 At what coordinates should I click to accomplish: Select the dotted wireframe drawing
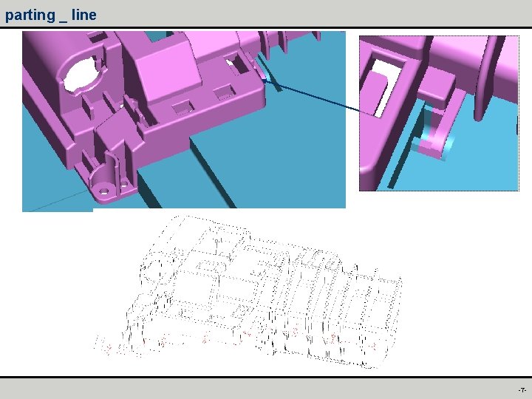pos(248,292)
